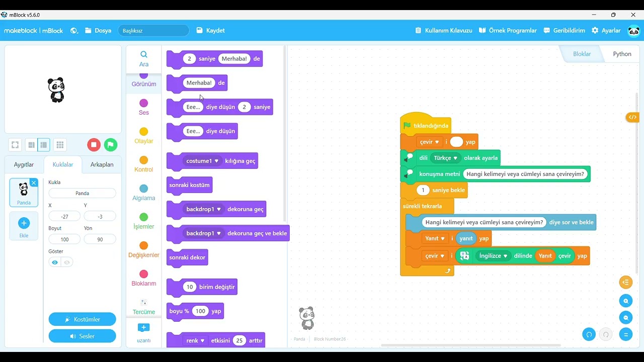Select the Ses block category
The width and height of the screenshot is (644, 362).
point(144,108)
